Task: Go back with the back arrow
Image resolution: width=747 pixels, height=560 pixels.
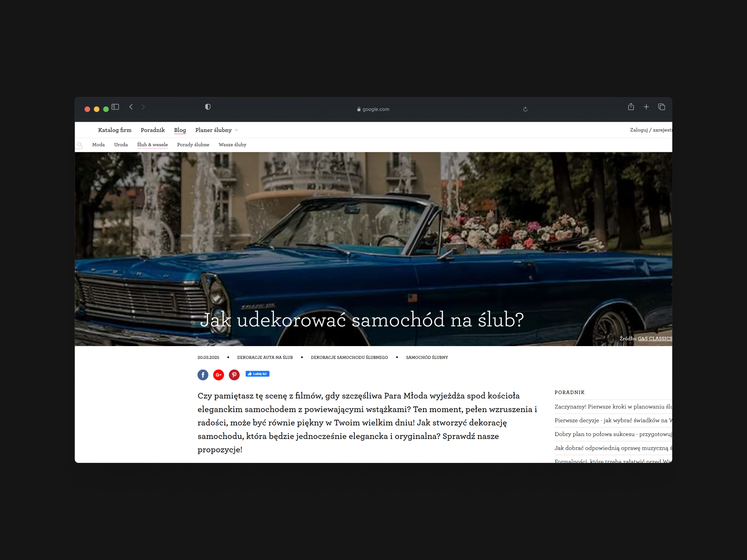Action: click(131, 107)
